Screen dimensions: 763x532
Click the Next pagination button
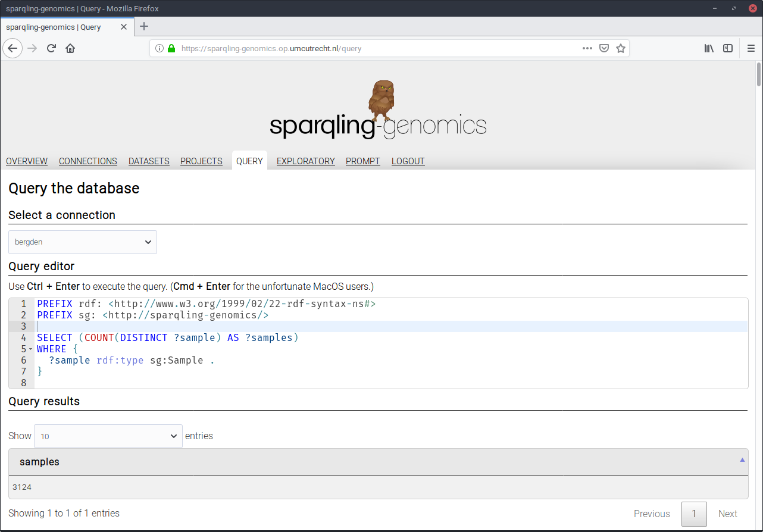(x=728, y=514)
